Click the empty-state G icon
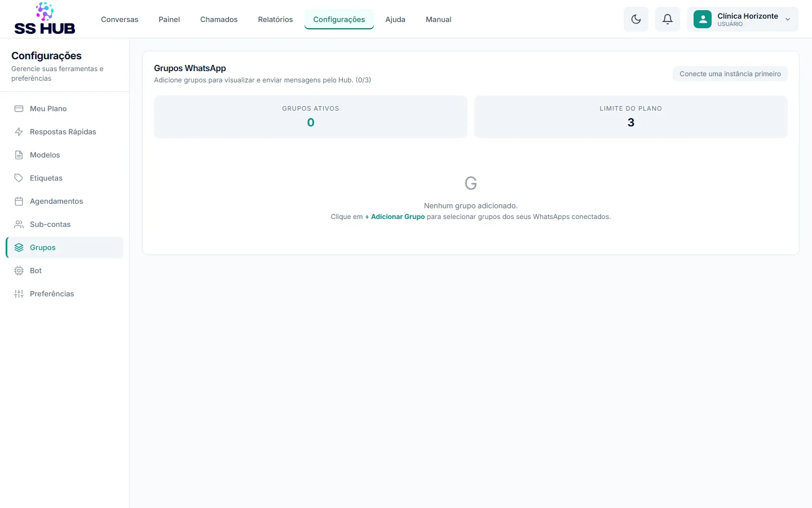The image size is (812, 508). coord(471,183)
